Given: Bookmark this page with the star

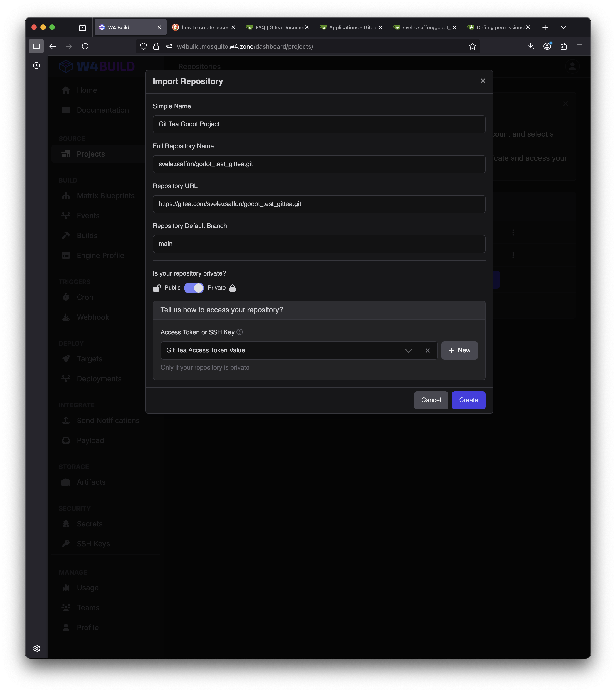Looking at the screenshot, I should click(x=472, y=46).
